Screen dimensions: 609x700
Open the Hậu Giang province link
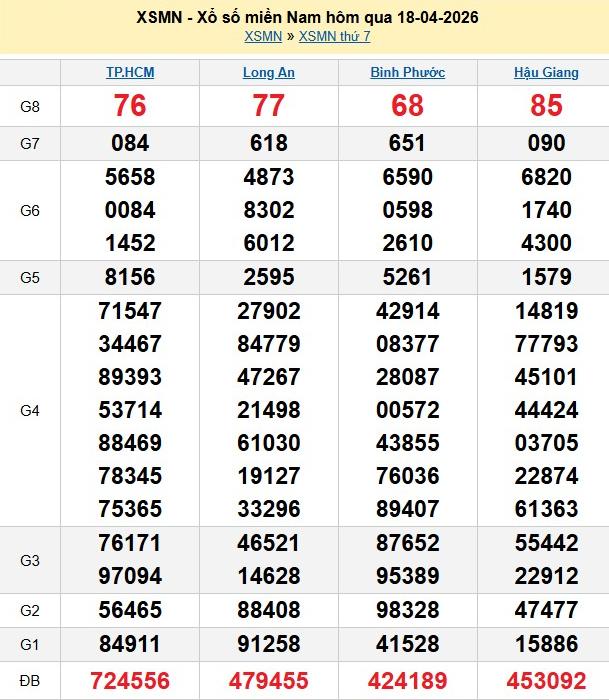click(x=546, y=73)
